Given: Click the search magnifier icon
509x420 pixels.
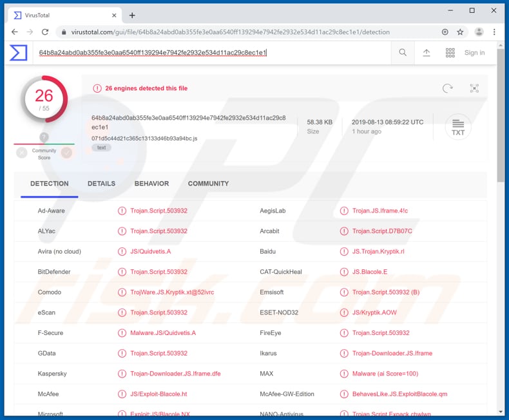Looking at the screenshot, I should [x=403, y=53].
